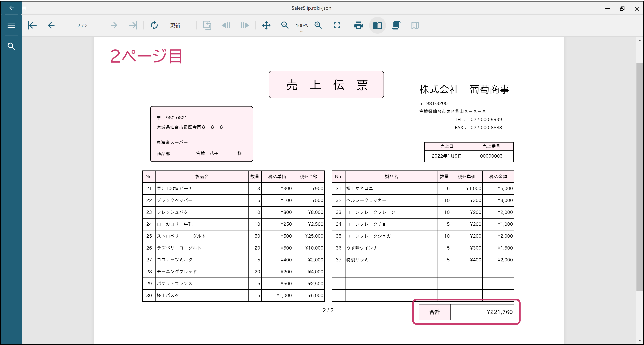Click the address 宮城県仙台市泉区寺岡８－８－８

coord(190,127)
